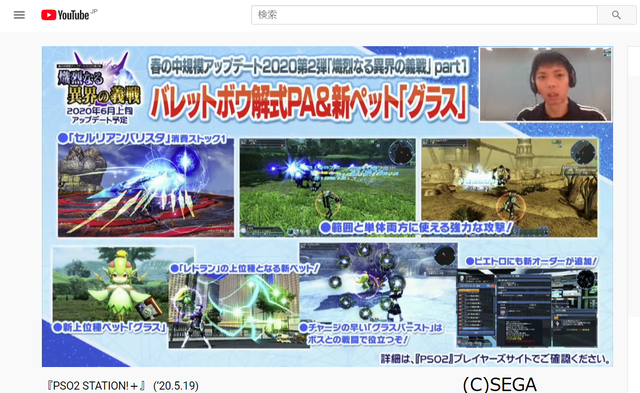The height and width of the screenshot is (393, 640).
Task: Click the video player frame
Action: (x=327, y=206)
